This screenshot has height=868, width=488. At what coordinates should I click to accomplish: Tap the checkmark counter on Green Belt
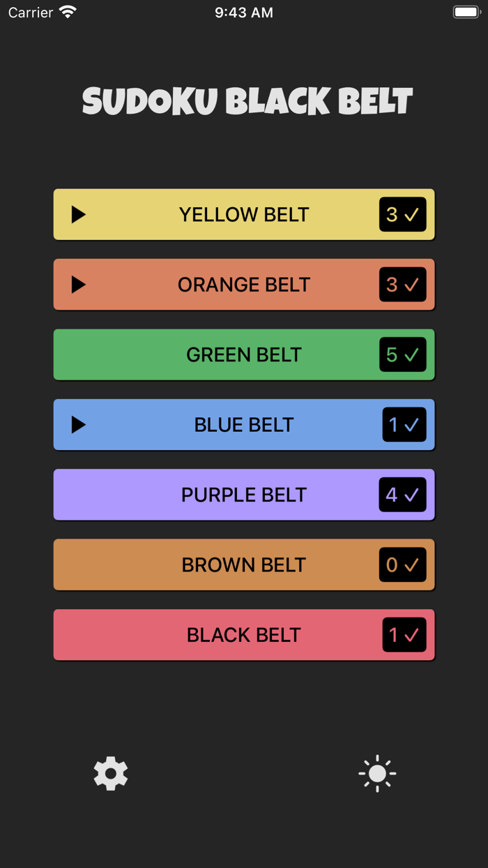[x=402, y=354]
